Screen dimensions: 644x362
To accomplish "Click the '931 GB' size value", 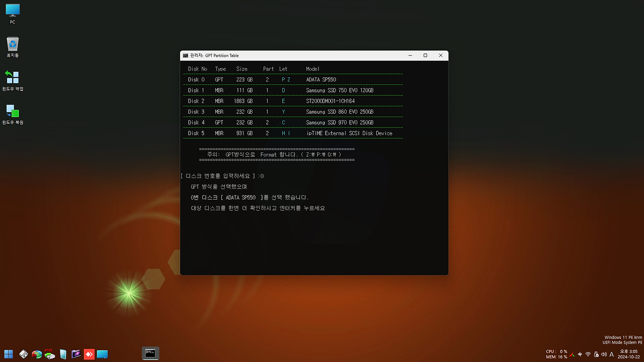I will (x=245, y=133).
